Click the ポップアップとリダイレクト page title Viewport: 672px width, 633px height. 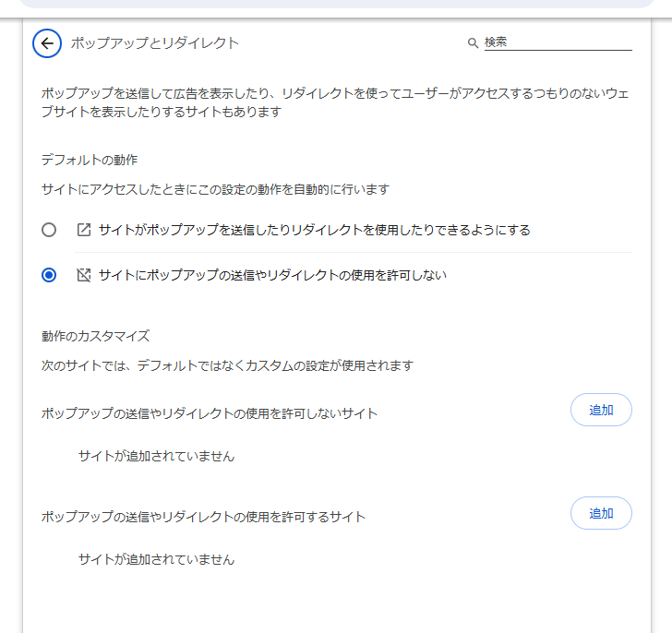pyautogui.click(x=155, y=42)
